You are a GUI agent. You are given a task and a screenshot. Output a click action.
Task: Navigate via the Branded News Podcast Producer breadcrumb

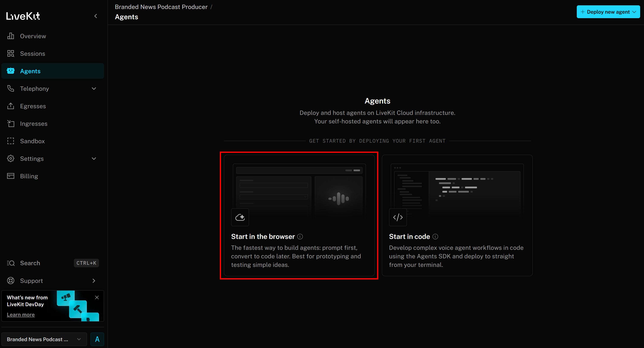(161, 7)
